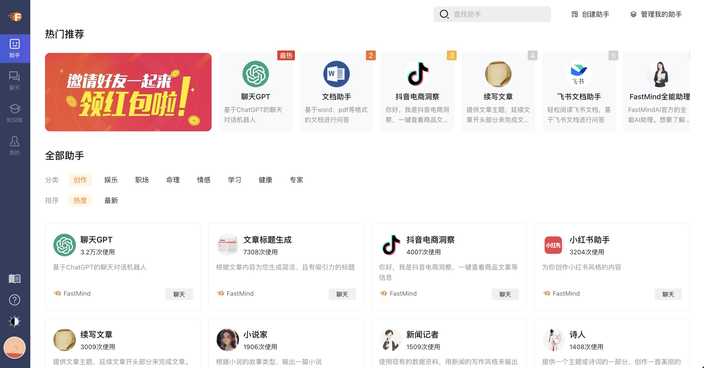Click the 小说家 avatar icon
The width and height of the screenshot is (704, 368).
click(x=227, y=340)
